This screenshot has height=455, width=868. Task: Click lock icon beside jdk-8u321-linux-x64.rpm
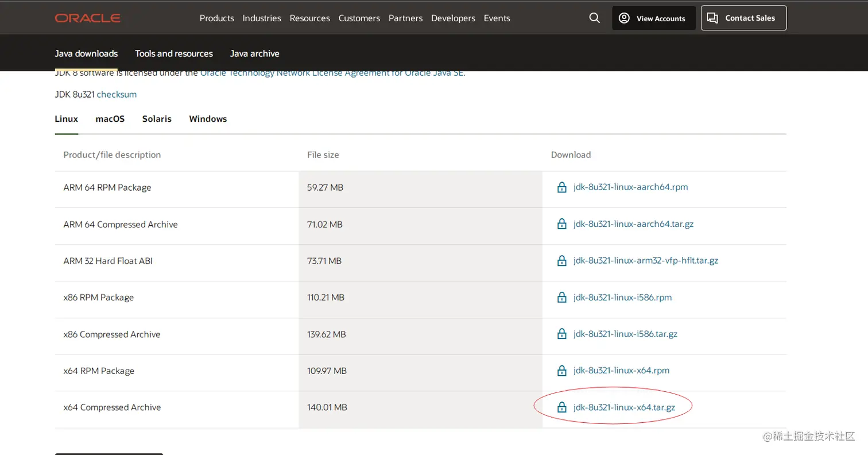(562, 371)
